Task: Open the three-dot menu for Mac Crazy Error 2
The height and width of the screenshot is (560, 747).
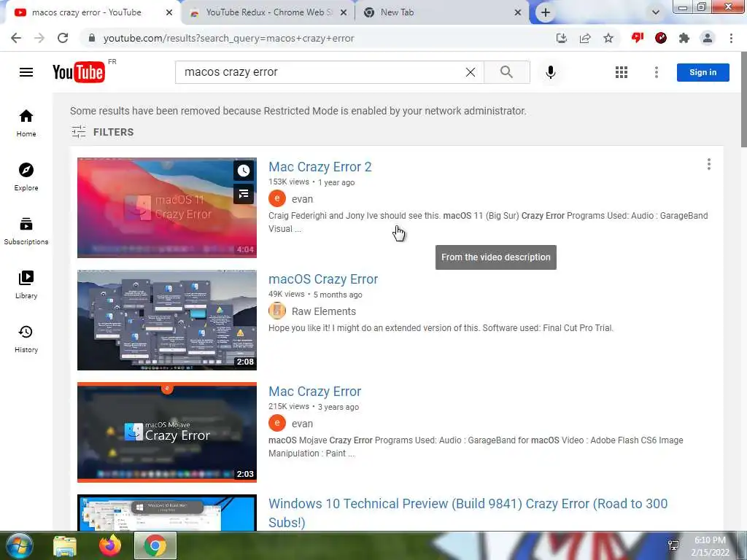Action: 709,164
